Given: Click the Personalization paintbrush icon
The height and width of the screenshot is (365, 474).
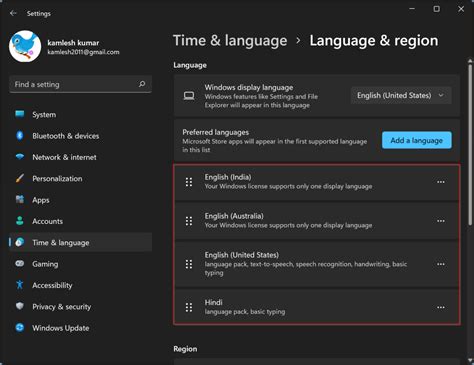Looking at the screenshot, I should coord(20,178).
